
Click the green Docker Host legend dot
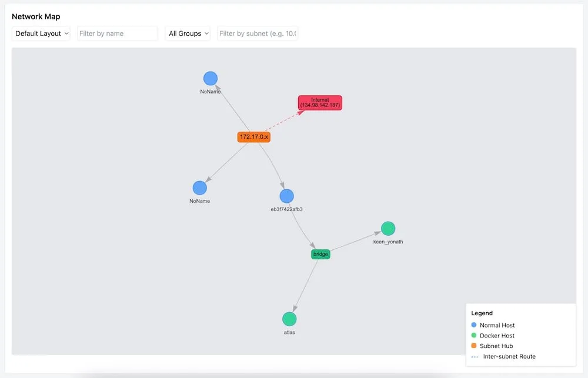(x=474, y=335)
